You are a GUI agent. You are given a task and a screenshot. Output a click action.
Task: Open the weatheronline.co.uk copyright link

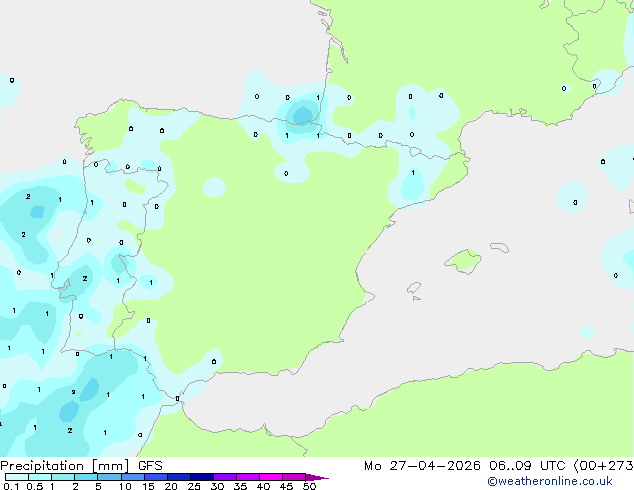point(550,481)
